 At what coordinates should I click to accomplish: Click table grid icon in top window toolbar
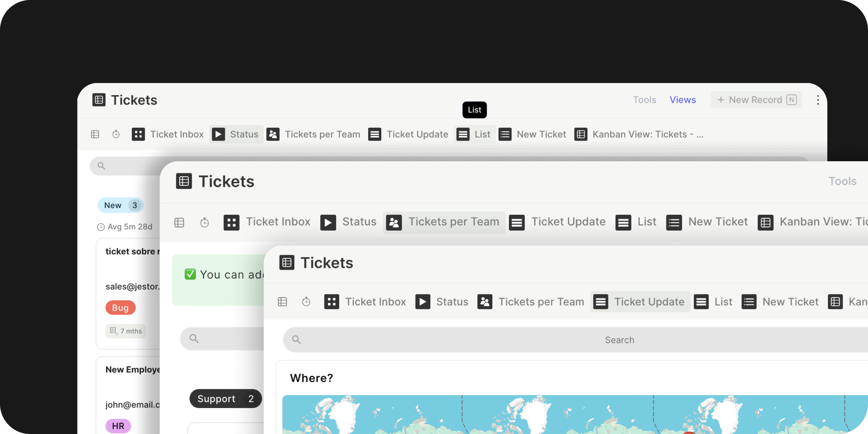tap(95, 134)
